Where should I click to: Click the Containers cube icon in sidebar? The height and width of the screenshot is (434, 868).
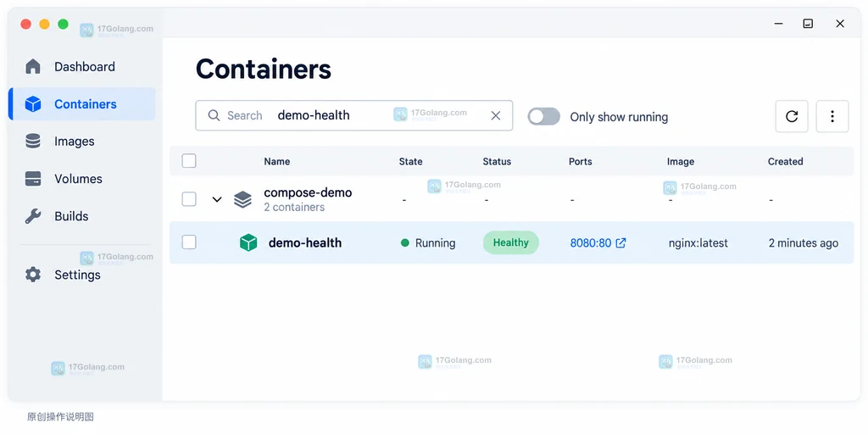tap(33, 104)
